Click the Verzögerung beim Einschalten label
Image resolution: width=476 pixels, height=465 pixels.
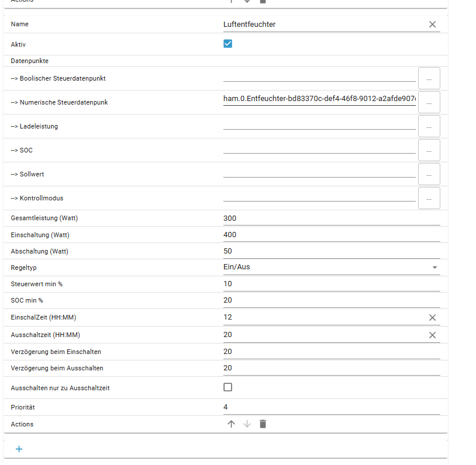tap(56, 352)
